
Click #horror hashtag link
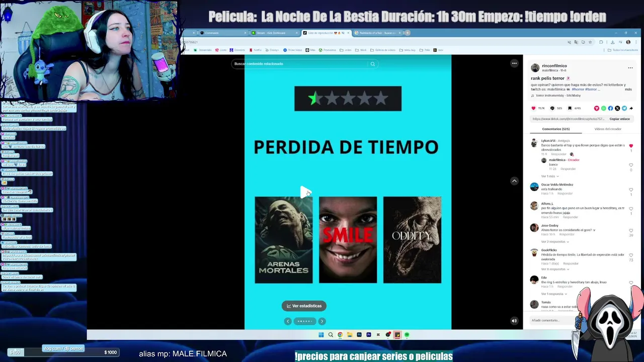(578, 89)
